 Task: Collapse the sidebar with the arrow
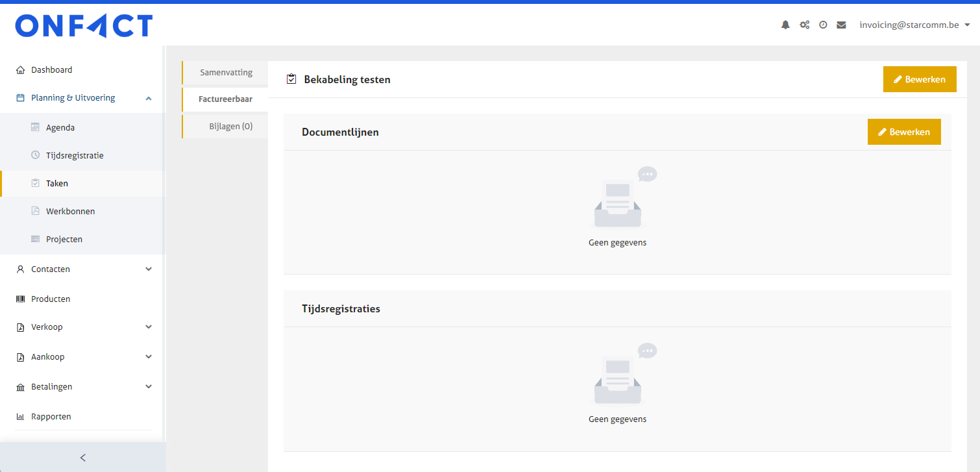pyautogui.click(x=82, y=457)
